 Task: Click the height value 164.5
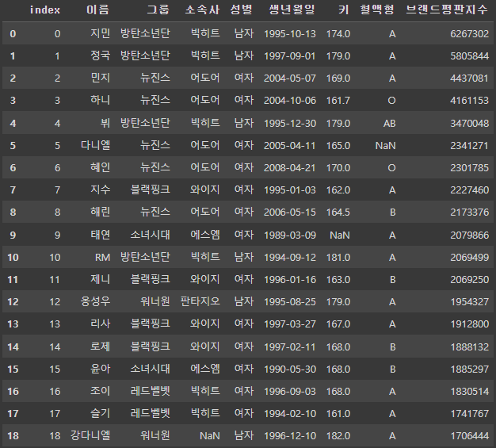338,213
